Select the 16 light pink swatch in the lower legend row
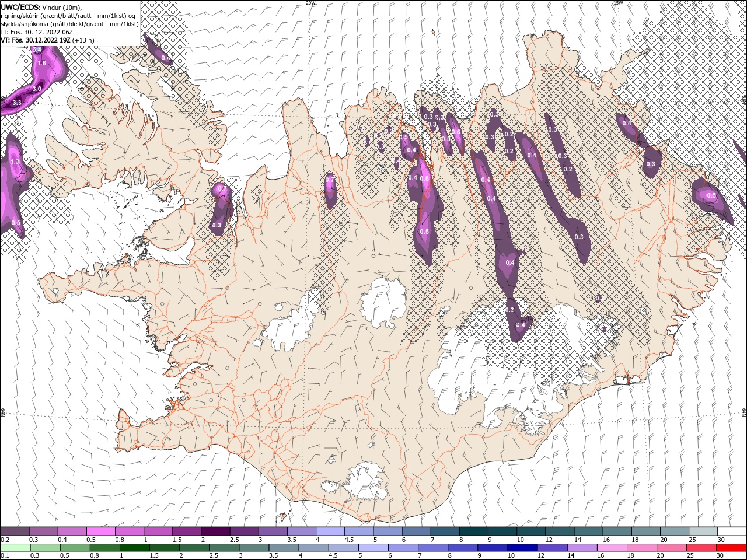747x560 pixels. click(x=611, y=547)
